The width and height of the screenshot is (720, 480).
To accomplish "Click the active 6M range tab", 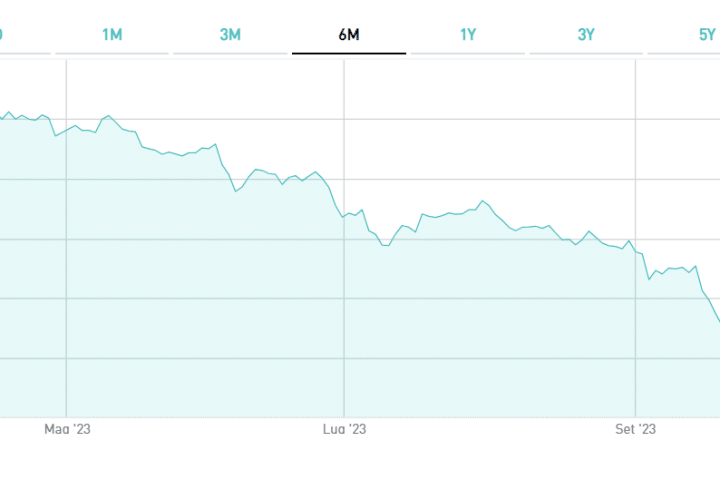I will tap(349, 35).
